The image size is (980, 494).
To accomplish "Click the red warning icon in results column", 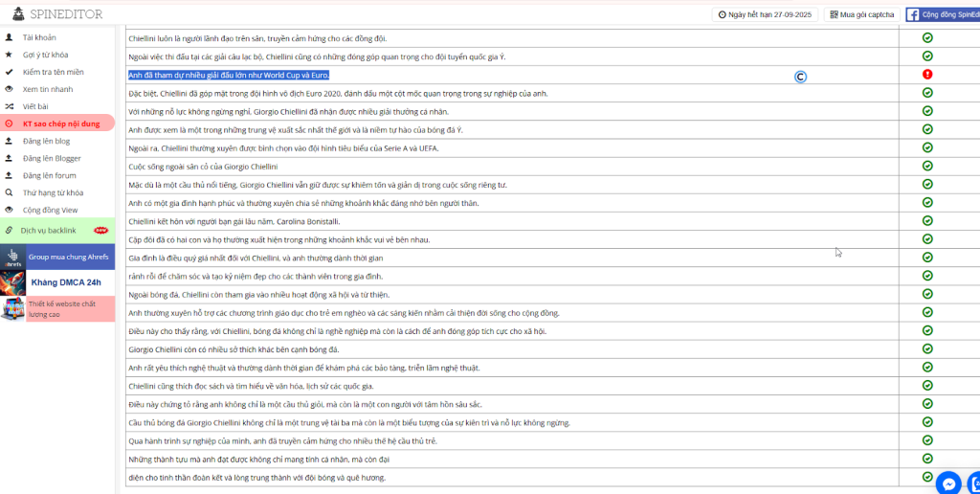I will point(927,75).
